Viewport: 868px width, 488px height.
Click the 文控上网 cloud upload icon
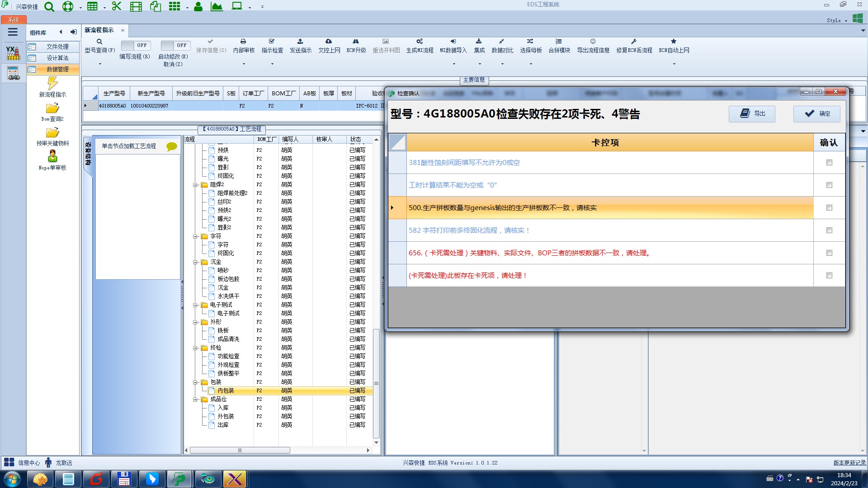pyautogui.click(x=329, y=42)
